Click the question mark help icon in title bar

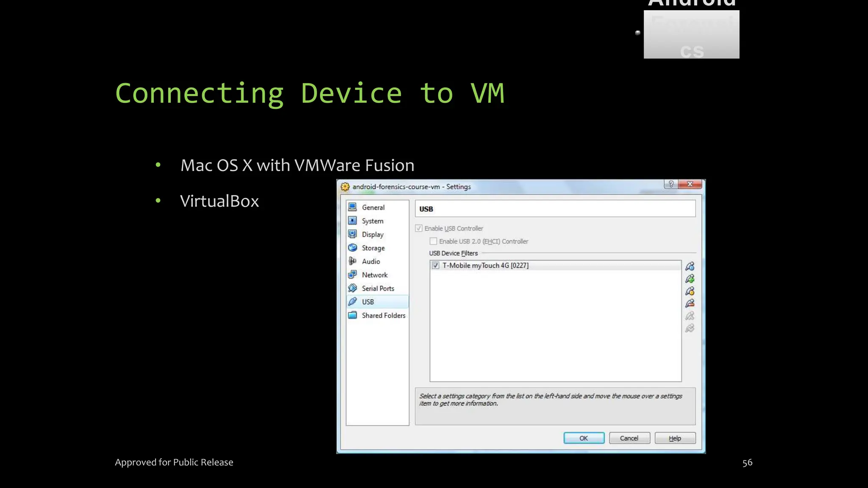[x=670, y=184]
